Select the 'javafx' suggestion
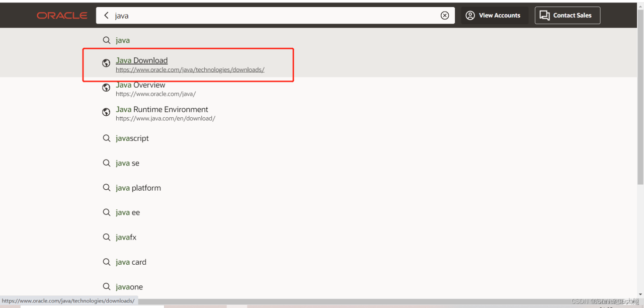This screenshot has width=644, height=308. 126,237
